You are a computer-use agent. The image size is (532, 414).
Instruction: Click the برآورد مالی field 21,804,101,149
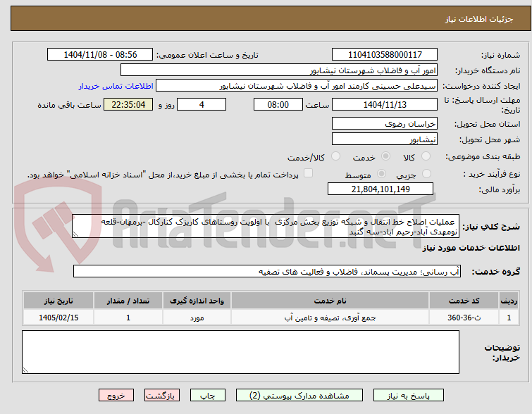(x=381, y=189)
